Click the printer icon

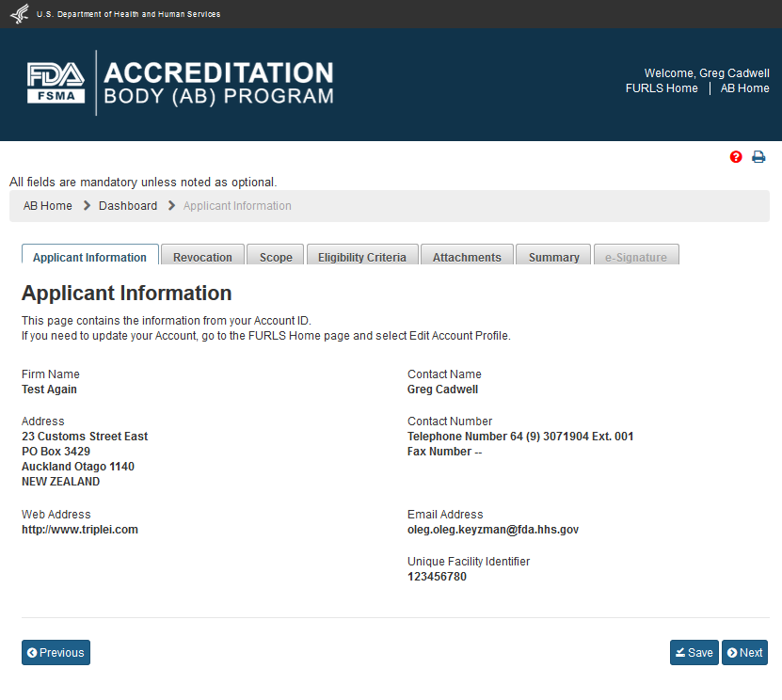point(758,157)
